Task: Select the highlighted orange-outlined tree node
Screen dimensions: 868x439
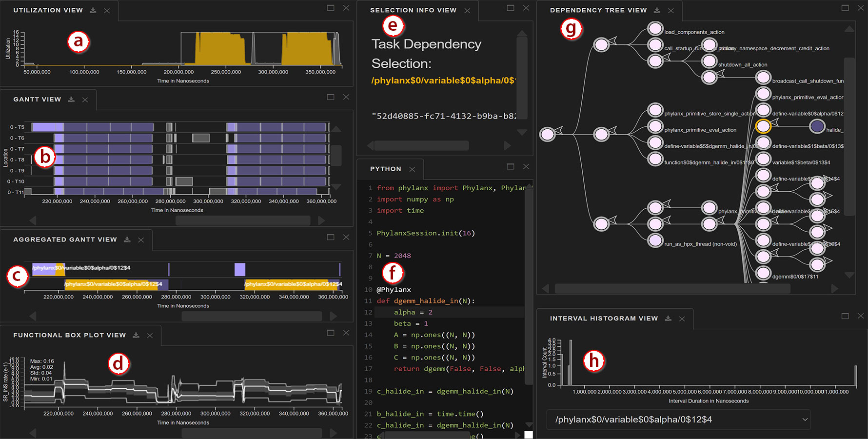Action: (763, 126)
